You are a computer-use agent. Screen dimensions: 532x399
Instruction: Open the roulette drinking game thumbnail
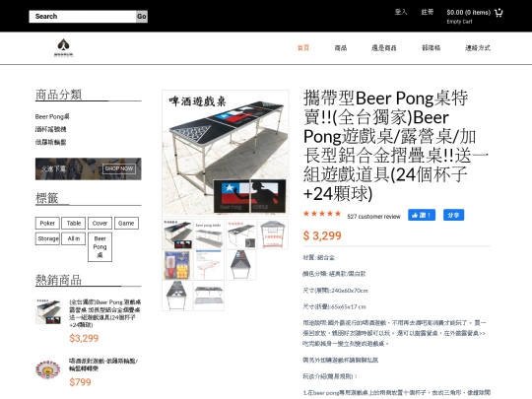[48, 369]
